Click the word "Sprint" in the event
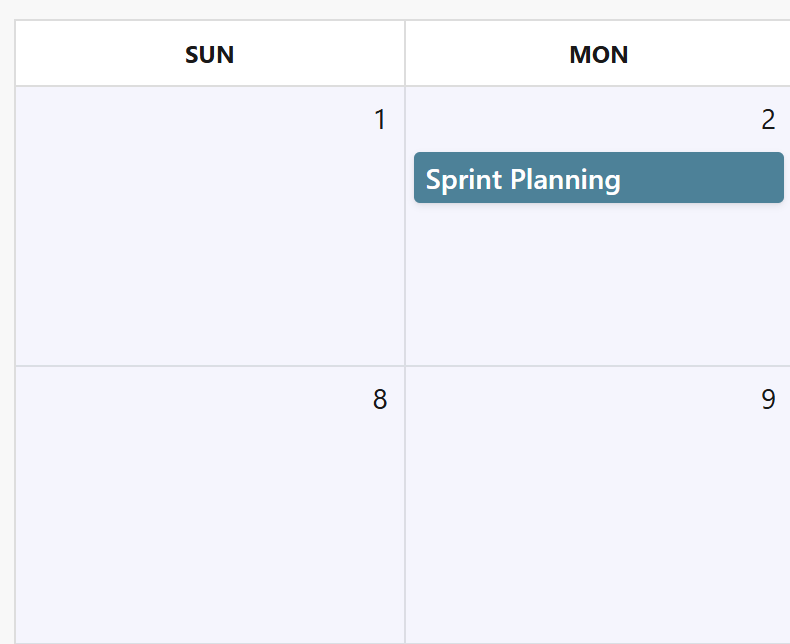 [463, 180]
